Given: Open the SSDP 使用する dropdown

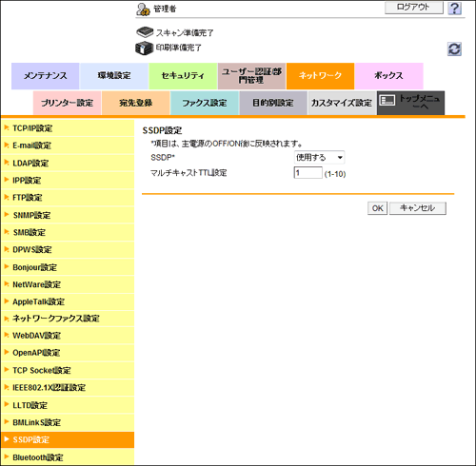Looking at the screenshot, I should (x=319, y=157).
